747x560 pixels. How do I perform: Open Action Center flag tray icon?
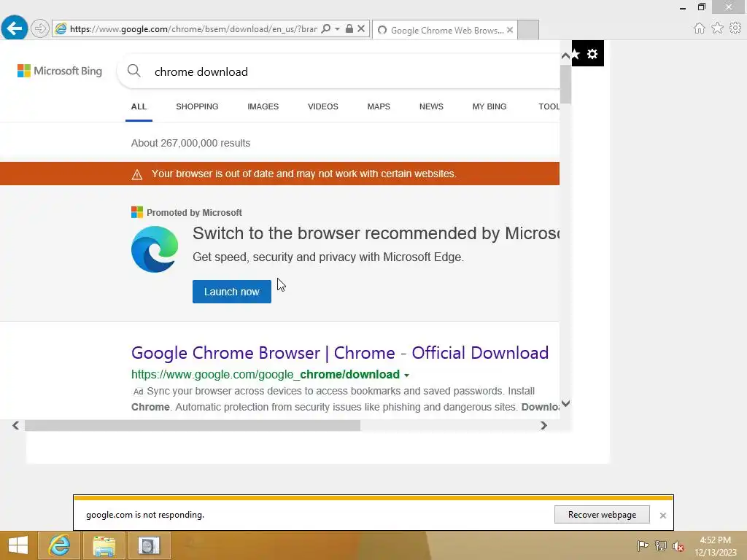643,545
